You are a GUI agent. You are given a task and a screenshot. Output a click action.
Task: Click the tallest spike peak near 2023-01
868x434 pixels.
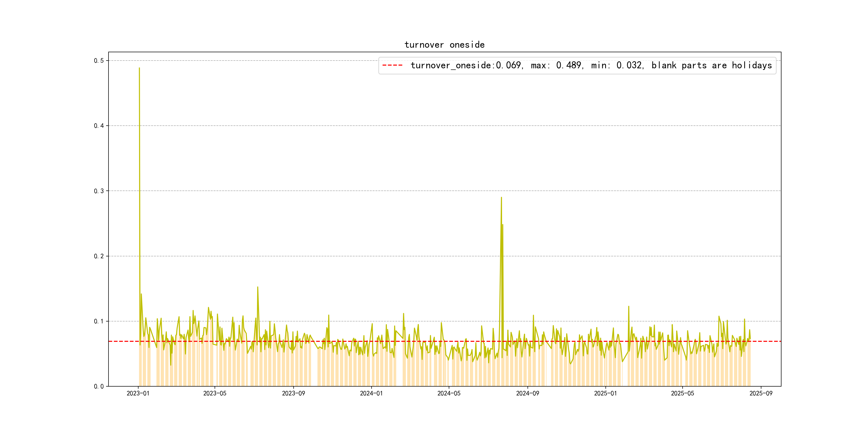coord(139,68)
